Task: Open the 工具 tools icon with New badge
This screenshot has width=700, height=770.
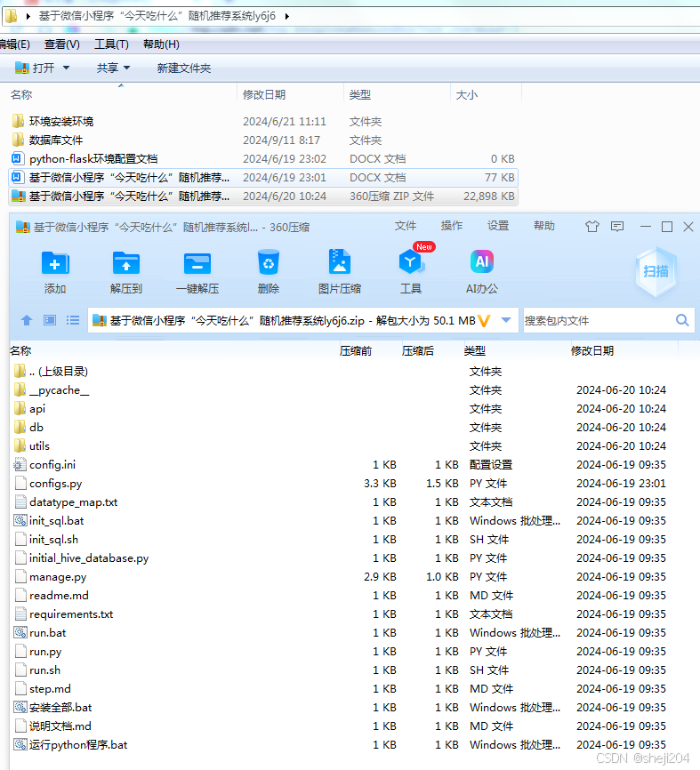Action: pos(412,261)
